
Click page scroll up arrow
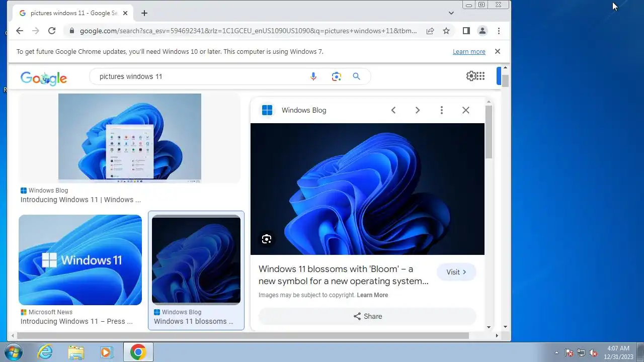[x=505, y=68]
